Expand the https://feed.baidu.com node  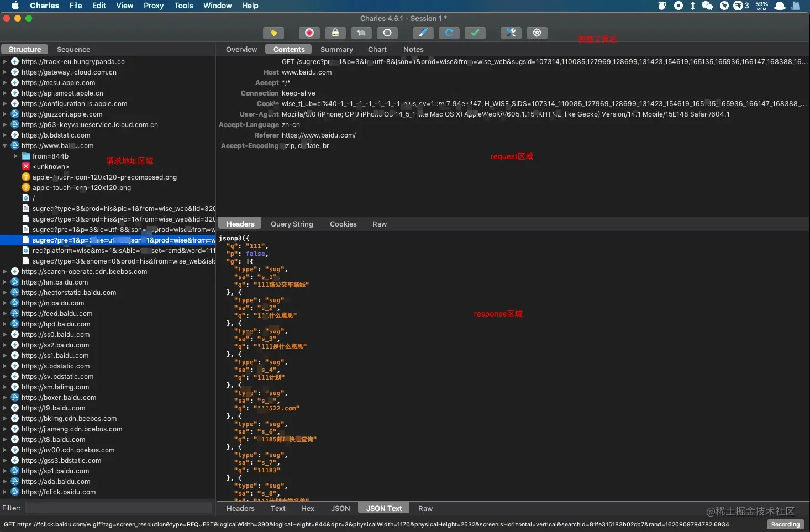[x=5, y=313]
